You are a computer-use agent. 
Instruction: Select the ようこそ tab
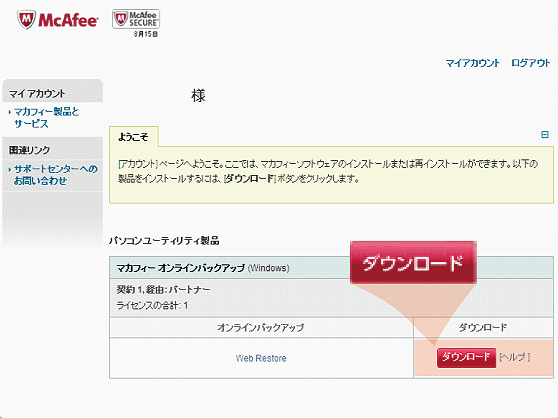(133, 136)
